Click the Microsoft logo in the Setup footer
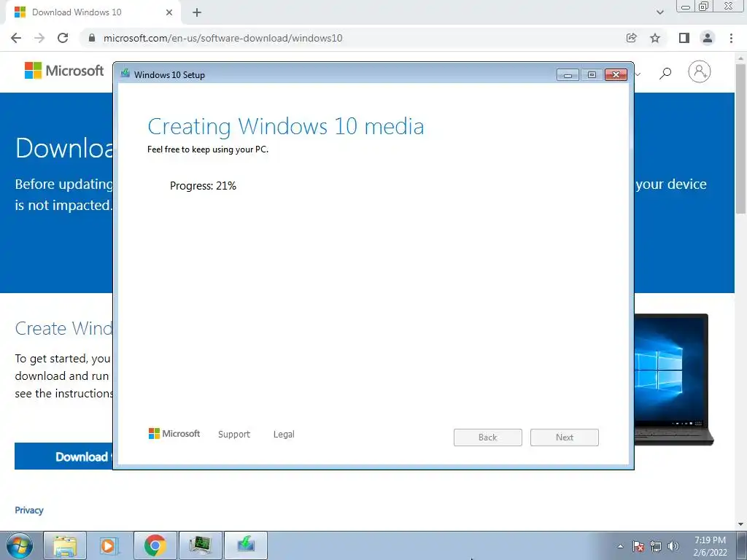Image resolution: width=747 pixels, height=560 pixels. pyautogui.click(x=174, y=434)
